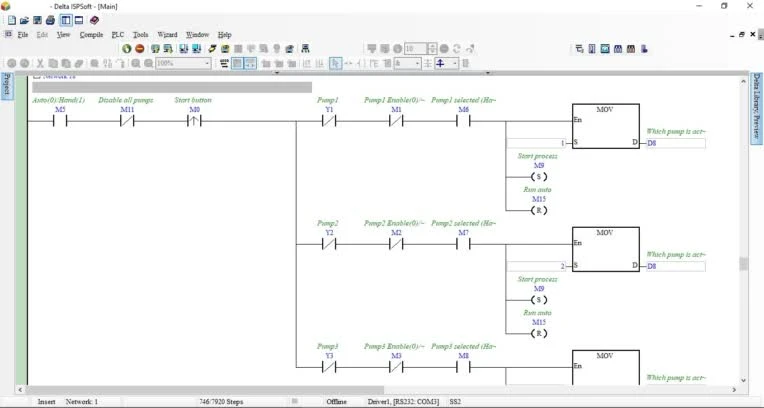Click the red Stop PLC icon

(x=140, y=48)
